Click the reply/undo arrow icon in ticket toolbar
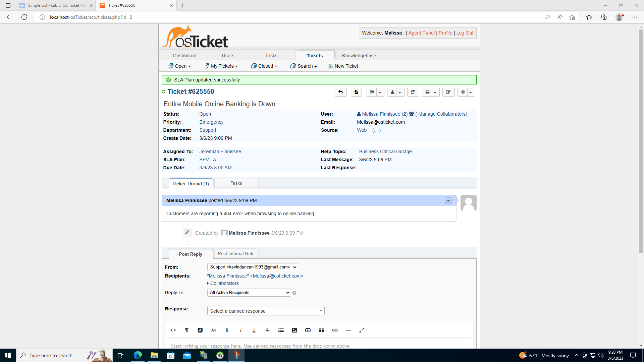This screenshot has width=644, height=362. (340, 92)
